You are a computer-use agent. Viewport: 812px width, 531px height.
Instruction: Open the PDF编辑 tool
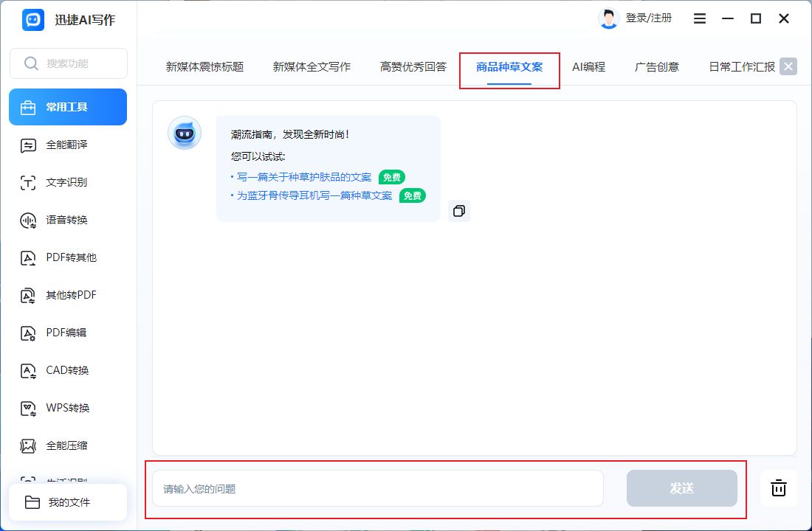click(x=68, y=333)
